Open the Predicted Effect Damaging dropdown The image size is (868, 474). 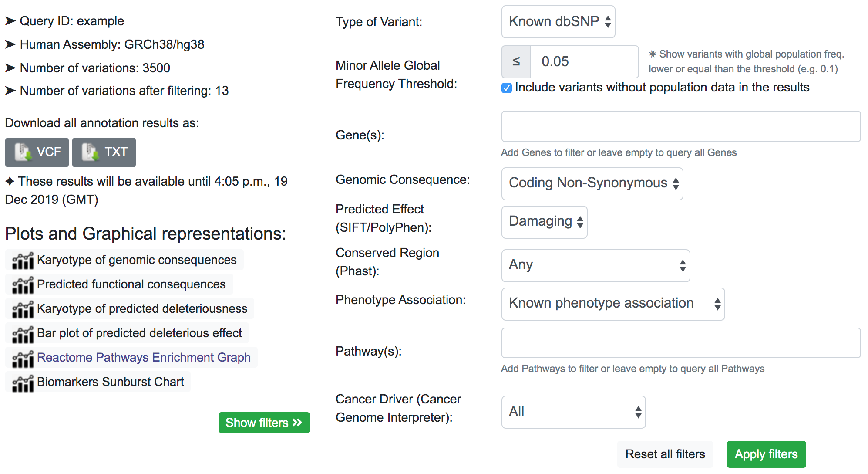[x=544, y=222]
